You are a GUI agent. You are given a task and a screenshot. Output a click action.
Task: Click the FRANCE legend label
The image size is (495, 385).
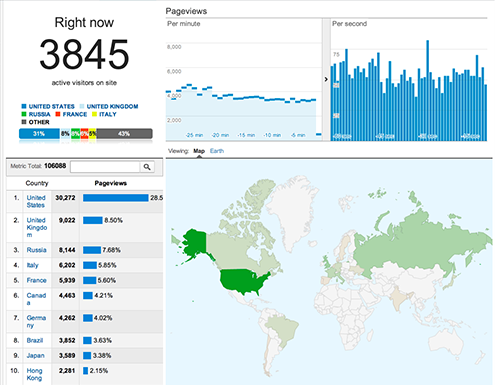(75, 114)
